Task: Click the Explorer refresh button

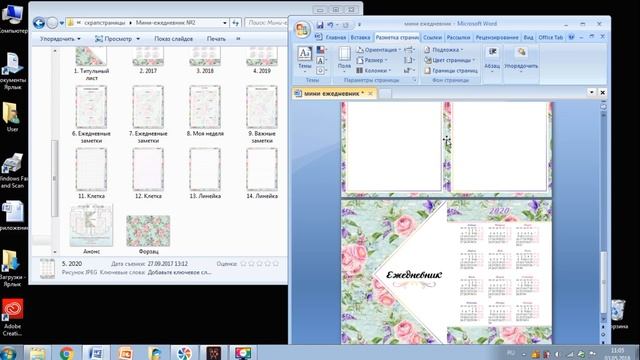Action: coord(236,23)
